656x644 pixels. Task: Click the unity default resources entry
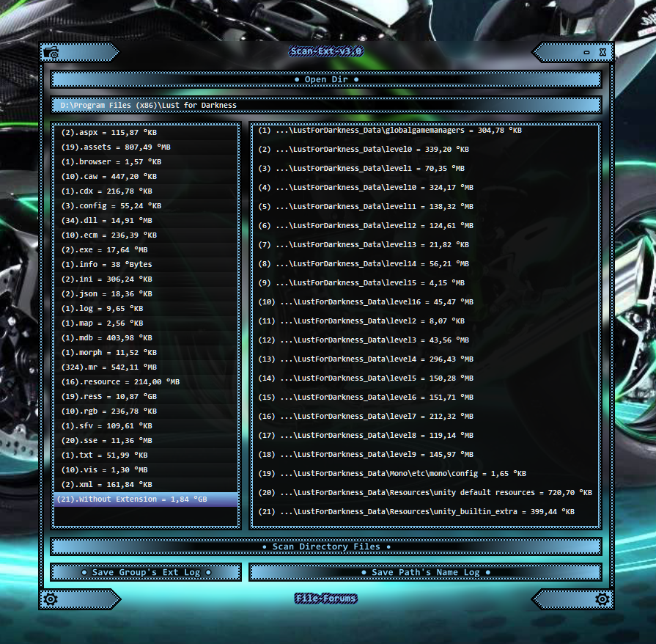pos(424,492)
